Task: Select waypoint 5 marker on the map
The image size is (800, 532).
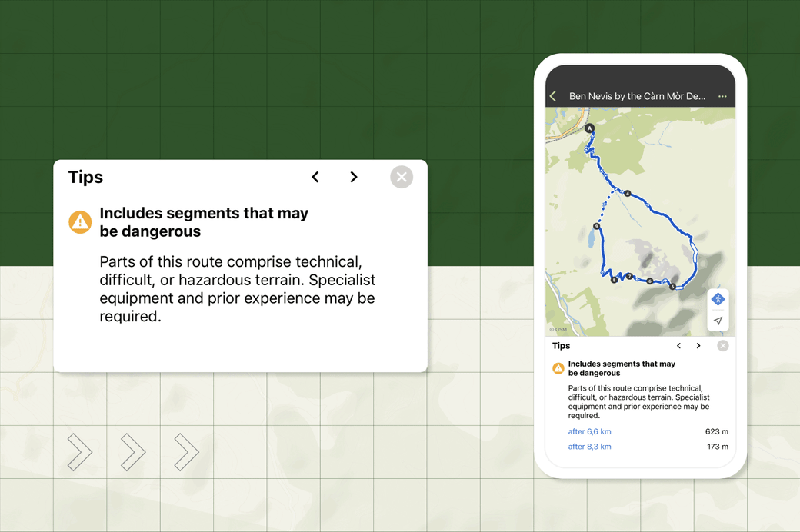Action: pos(672,287)
